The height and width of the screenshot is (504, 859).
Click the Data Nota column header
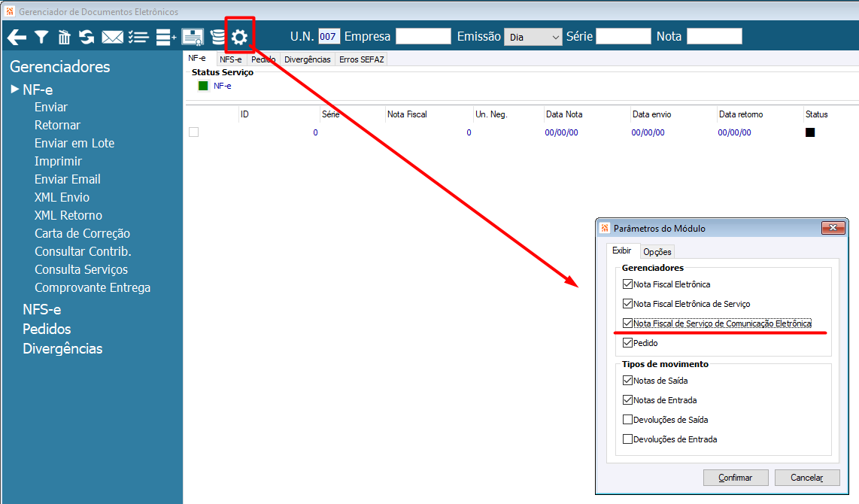click(x=563, y=114)
